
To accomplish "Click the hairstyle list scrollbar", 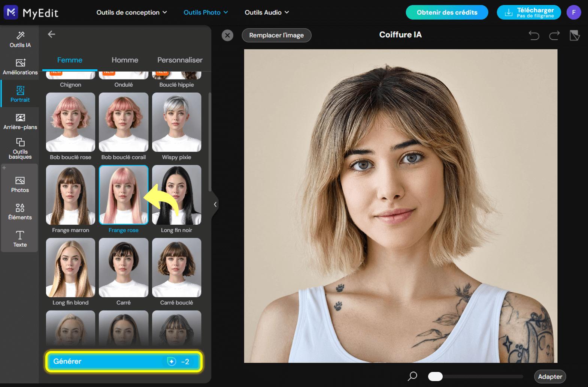I will 210,142.
